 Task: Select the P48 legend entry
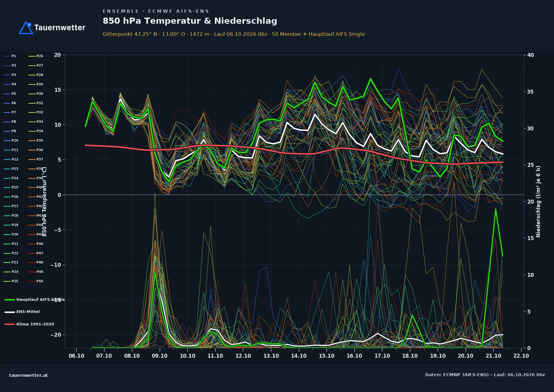pos(36,262)
